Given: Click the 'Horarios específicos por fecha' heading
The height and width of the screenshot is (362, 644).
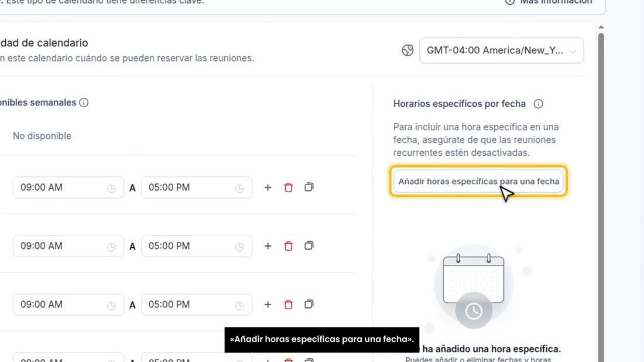Looking at the screenshot, I should [x=459, y=104].
